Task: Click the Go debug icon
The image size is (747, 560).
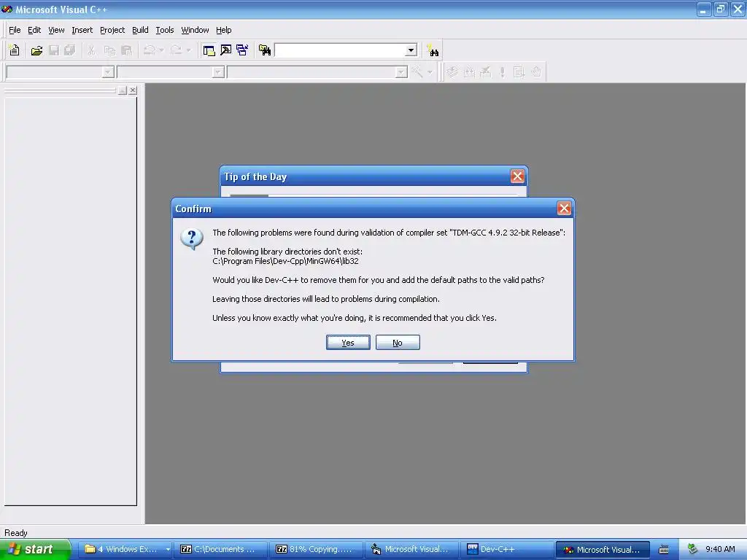Action: point(519,72)
